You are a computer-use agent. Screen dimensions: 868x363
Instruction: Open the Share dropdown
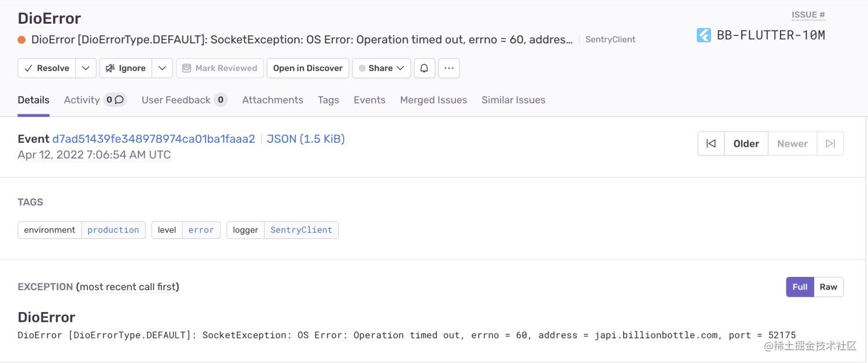[x=381, y=68]
